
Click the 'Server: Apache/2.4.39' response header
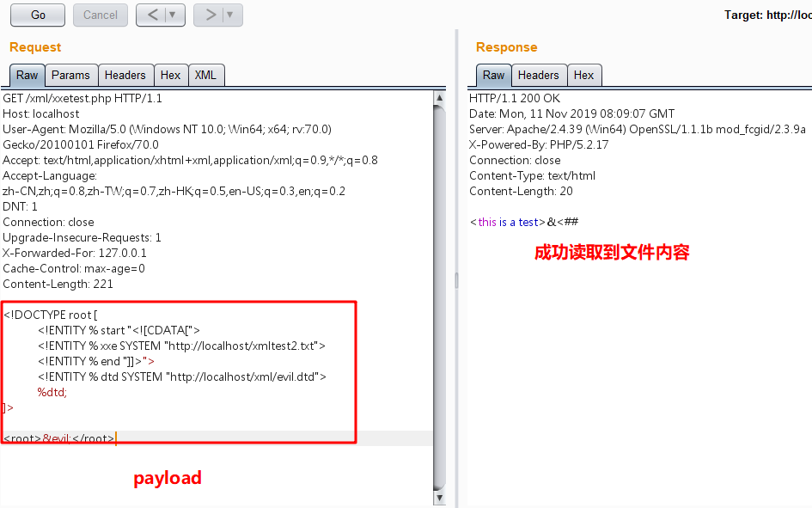(638, 130)
